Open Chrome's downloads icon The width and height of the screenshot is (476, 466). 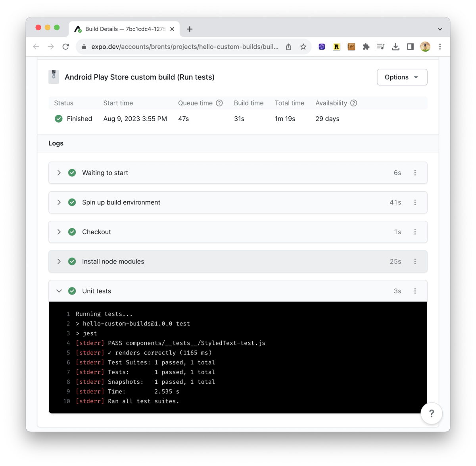395,46
